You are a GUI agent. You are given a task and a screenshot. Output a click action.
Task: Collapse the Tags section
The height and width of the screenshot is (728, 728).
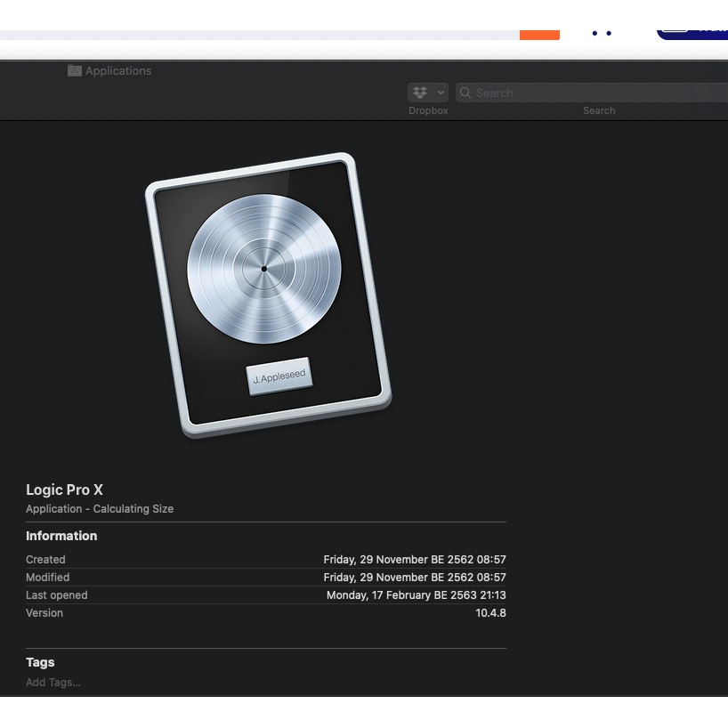click(40, 662)
